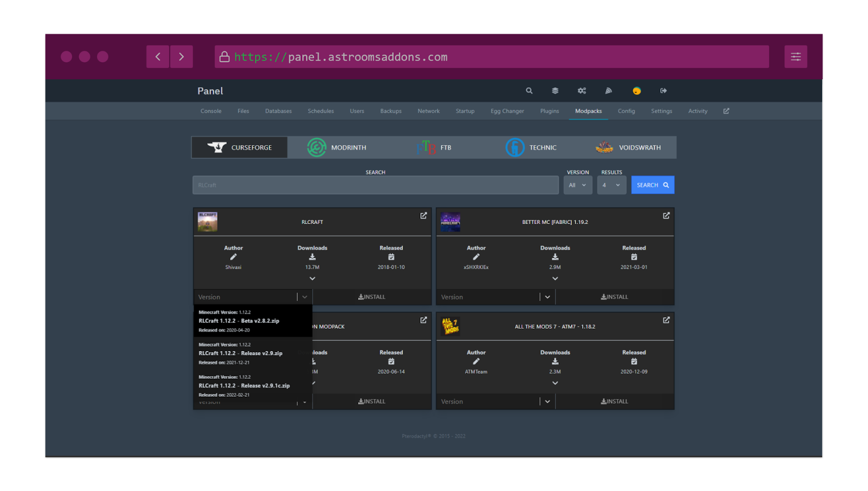Screen dimensions: 868x491
Task: Select the Voidswrath provider tab
Action: [x=628, y=147]
